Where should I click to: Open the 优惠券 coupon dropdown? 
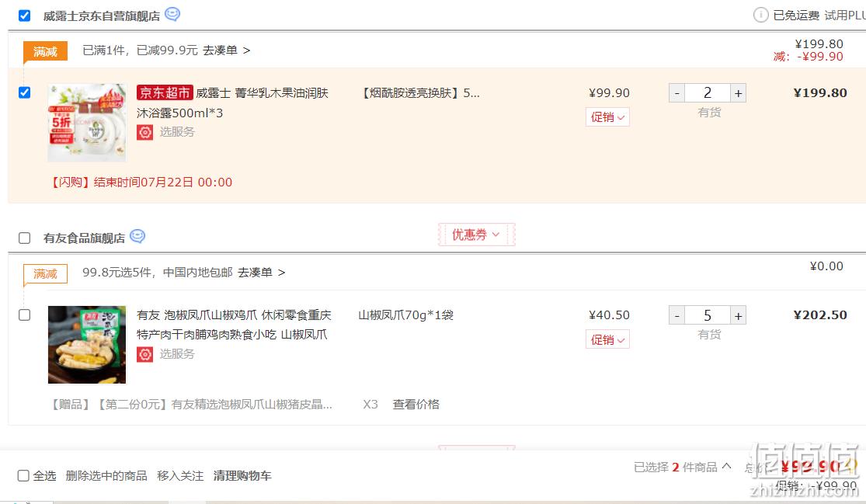pos(477,235)
